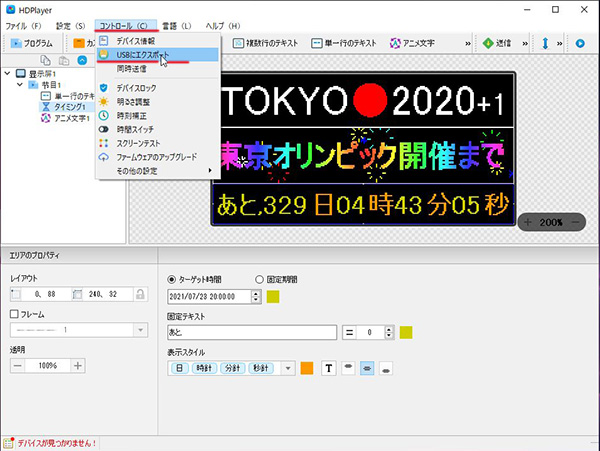Click the orange display style color swatch

tap(307, 368)
